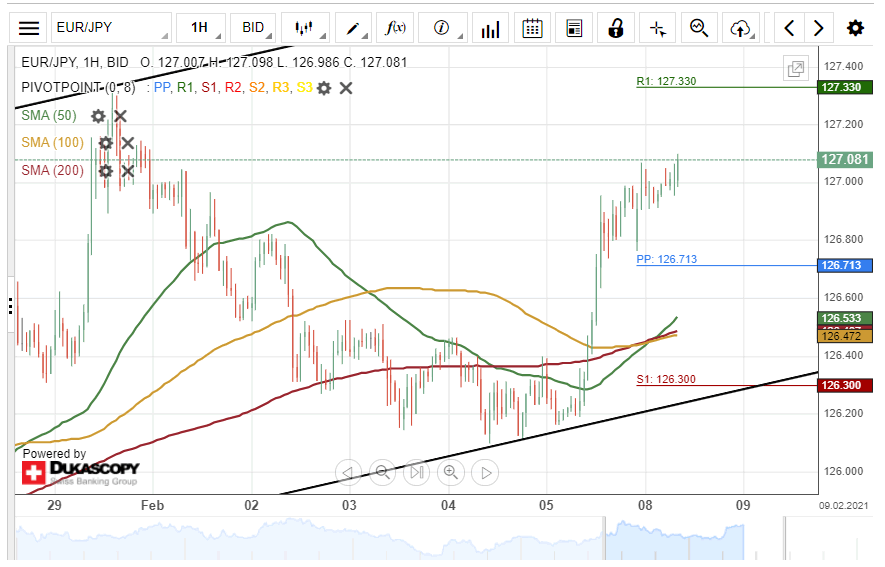Screen dimensions: 885x567
Task: Toggle the padlock chart lock
Action: click(616, 28)
